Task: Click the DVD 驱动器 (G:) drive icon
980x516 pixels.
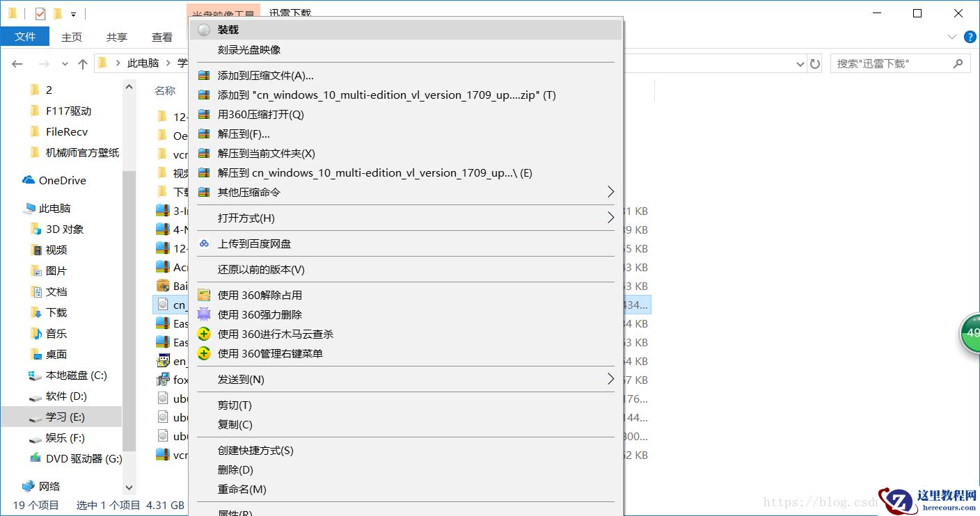Action: (x=35, y=459)
